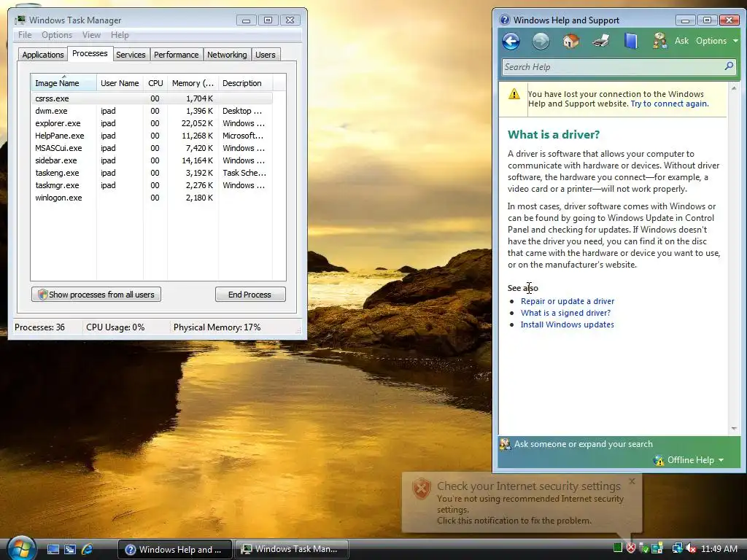Open Repair or update a driver link
This screenshot has width=747, height=560.
(x=568, y=301)
